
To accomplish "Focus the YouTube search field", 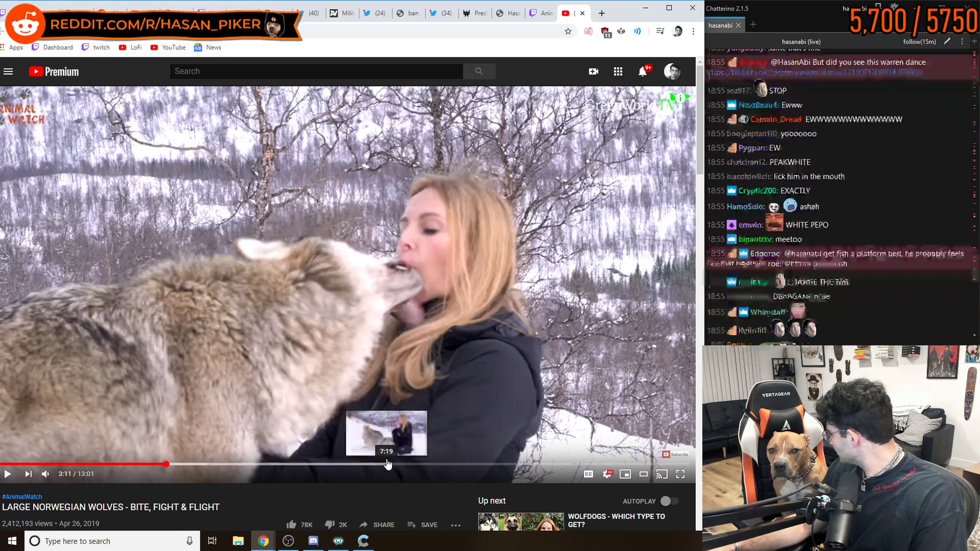I will tap(317, 72).
